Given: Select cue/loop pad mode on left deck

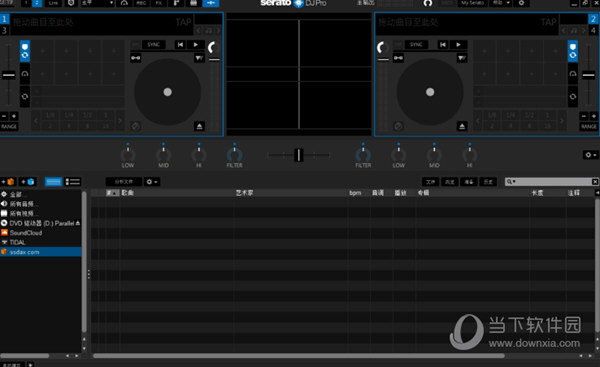Looking at the screenshot, I should [25, 51].
